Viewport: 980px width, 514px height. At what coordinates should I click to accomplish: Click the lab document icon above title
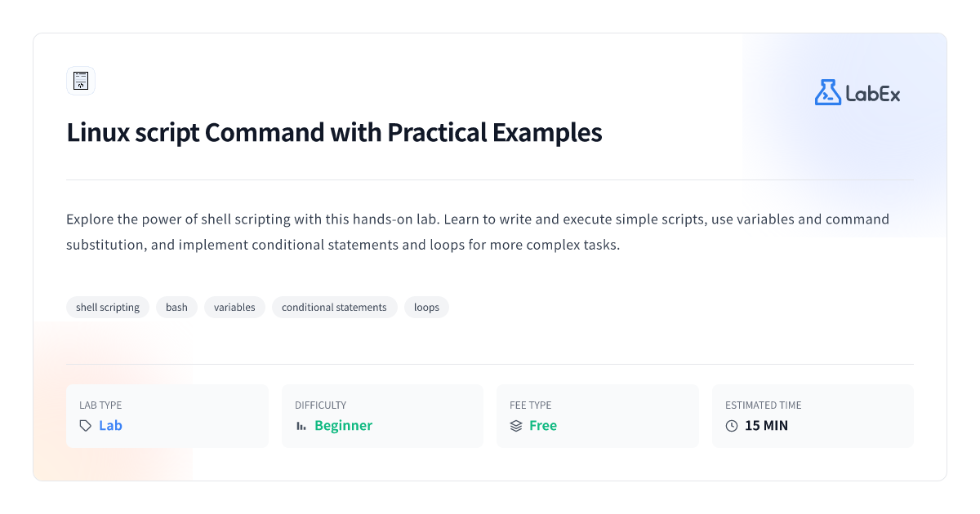(x=81, y=81)
